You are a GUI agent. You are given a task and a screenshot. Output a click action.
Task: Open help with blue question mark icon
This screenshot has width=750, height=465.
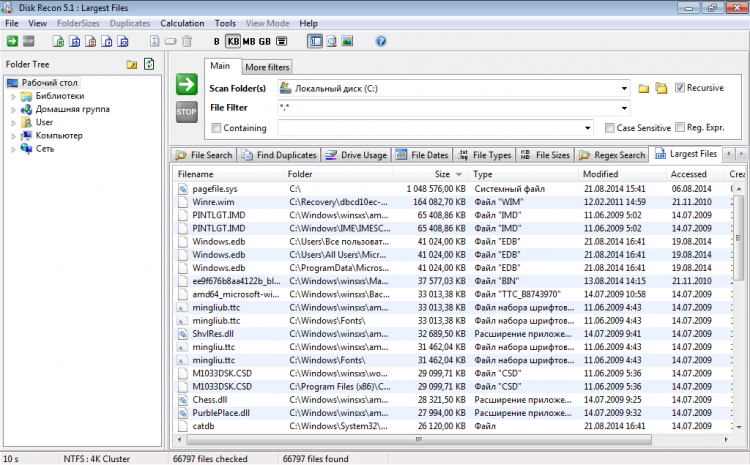tap(381, 41)
